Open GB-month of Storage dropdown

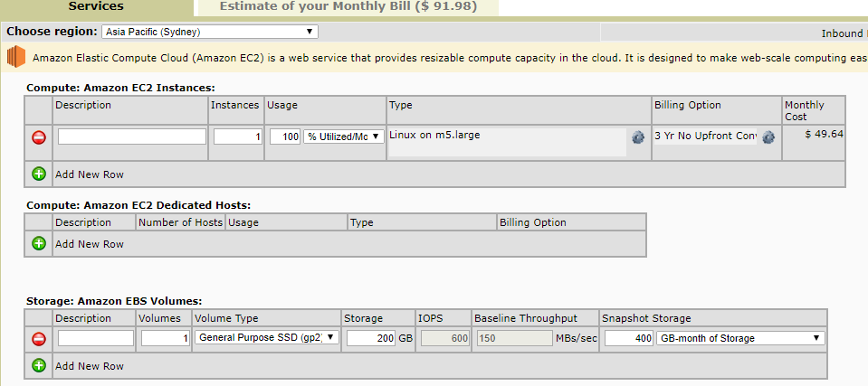740,338
